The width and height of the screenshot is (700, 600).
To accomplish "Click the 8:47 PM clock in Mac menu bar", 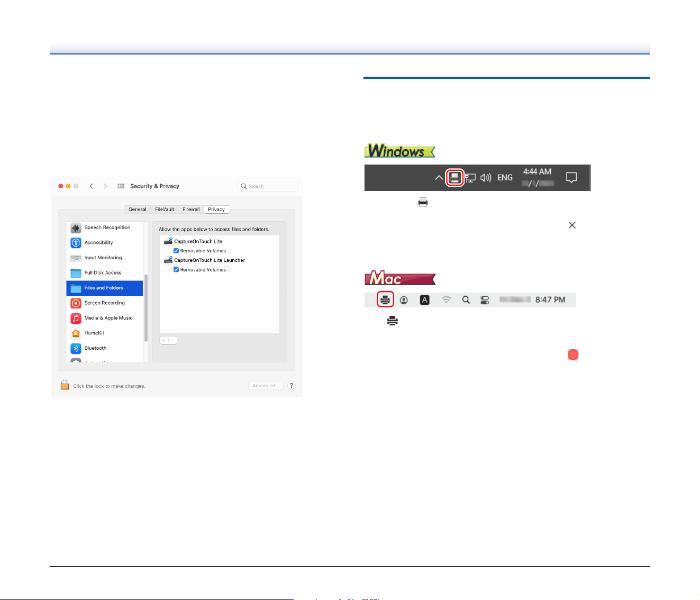I will [x=550, y=300].
